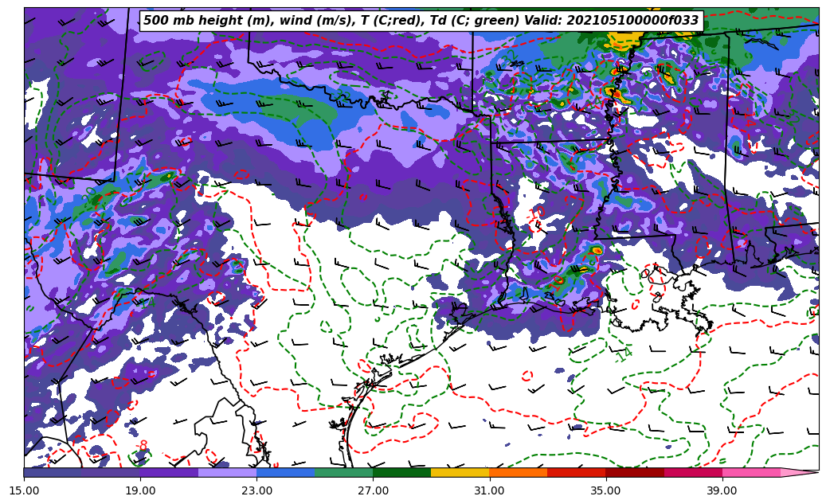Screen dimensions: 826x504
Task: Click the green -14 contour label
Action: (x=622, y=354)
